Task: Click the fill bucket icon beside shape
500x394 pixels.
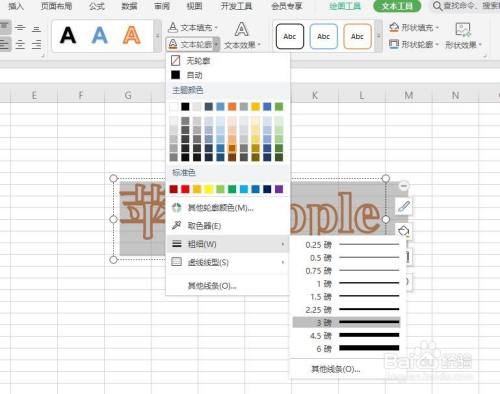Action: pyautogui.click(x=404, y=231)
